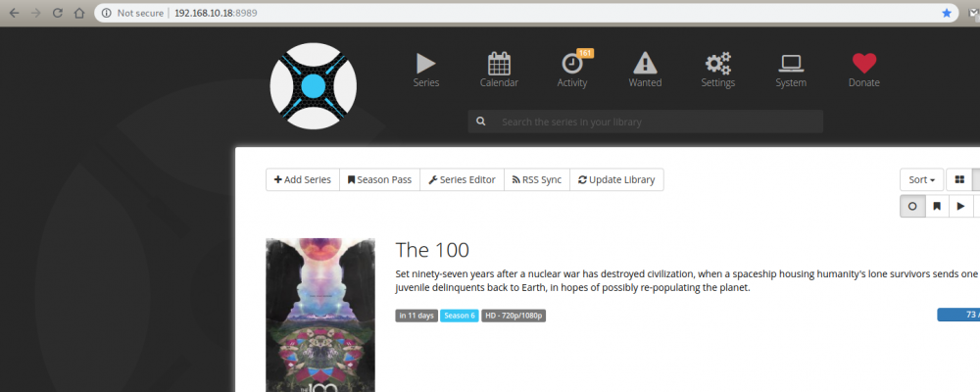The height and width of the screenshot is (392, 980).
Task: Reload the browser page
Action: click(58, 13)
